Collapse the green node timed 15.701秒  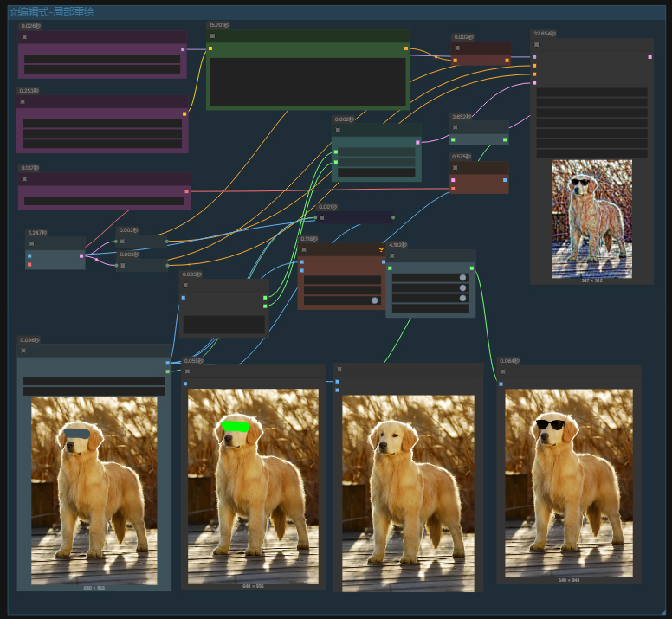(212, 36)
